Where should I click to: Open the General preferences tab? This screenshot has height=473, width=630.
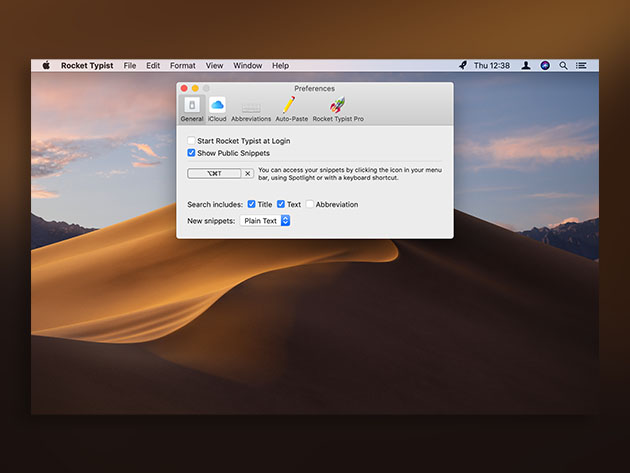tap(192, 109)
